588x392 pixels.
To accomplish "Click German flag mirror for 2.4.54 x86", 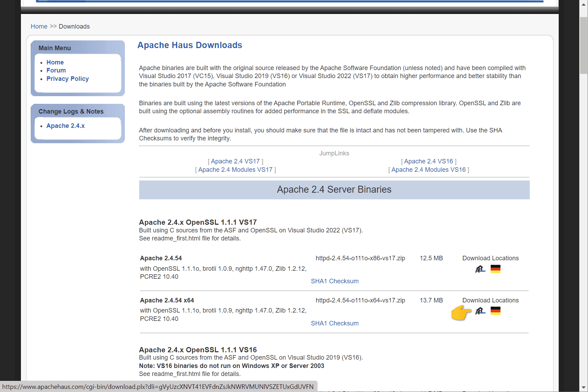I will point(496,269).
